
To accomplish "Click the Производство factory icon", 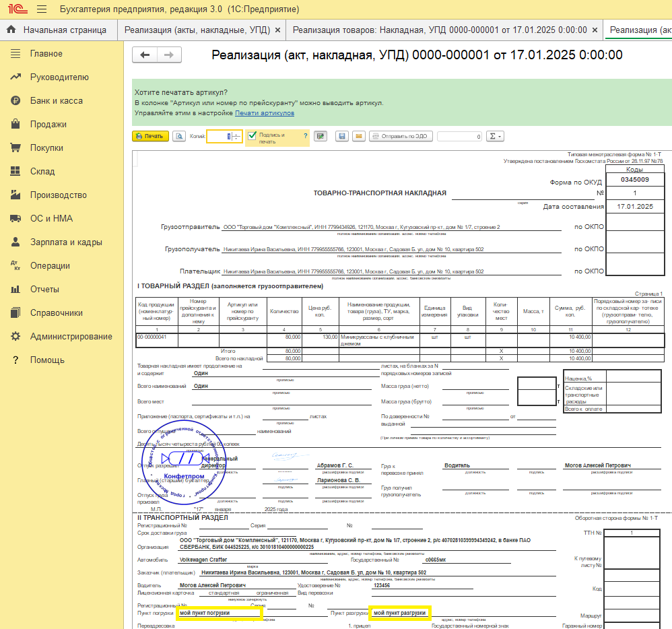I will 15,195.
